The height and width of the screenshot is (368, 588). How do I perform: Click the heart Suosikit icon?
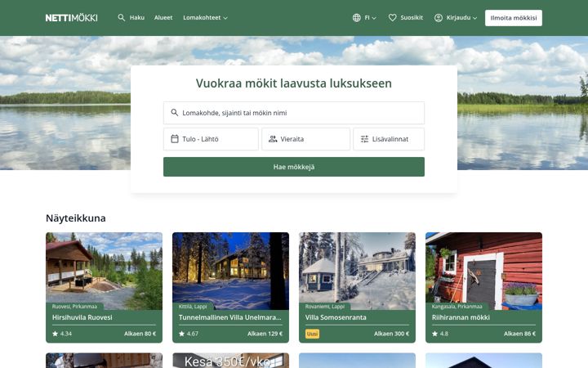(392, 18)
